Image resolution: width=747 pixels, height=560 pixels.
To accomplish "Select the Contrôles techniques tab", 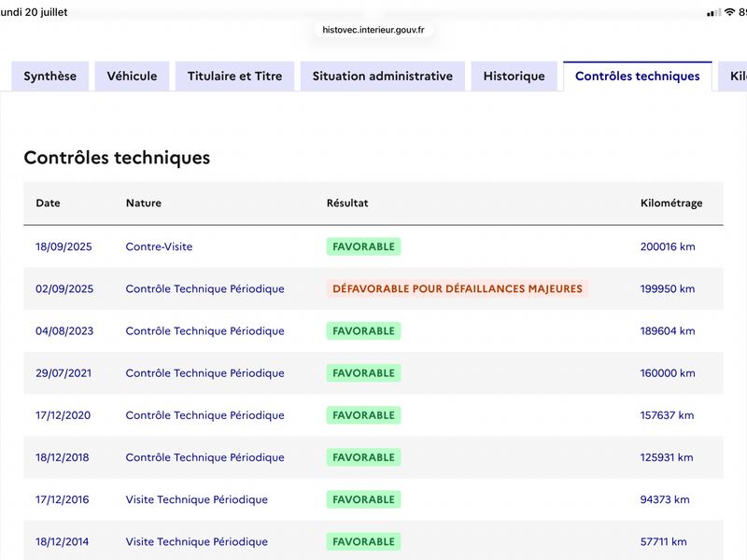I will 638,77.
